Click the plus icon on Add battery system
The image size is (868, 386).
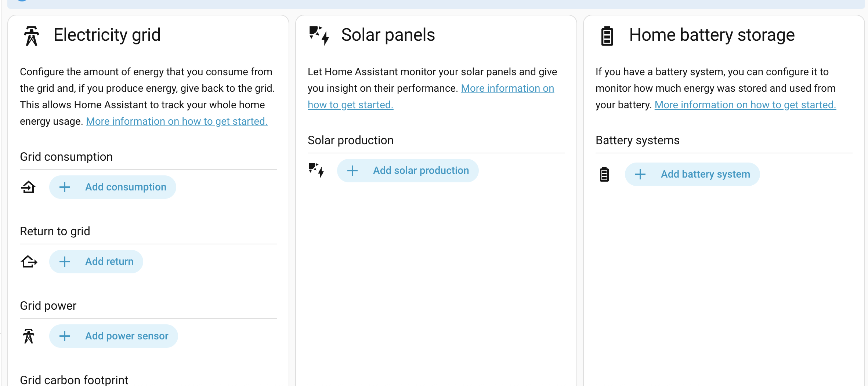click(x=640, y=174)
